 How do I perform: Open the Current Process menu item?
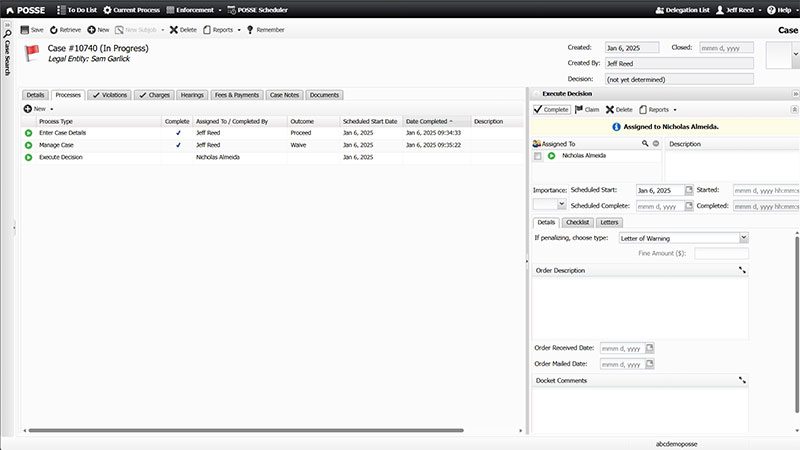(x=131, y=10)
